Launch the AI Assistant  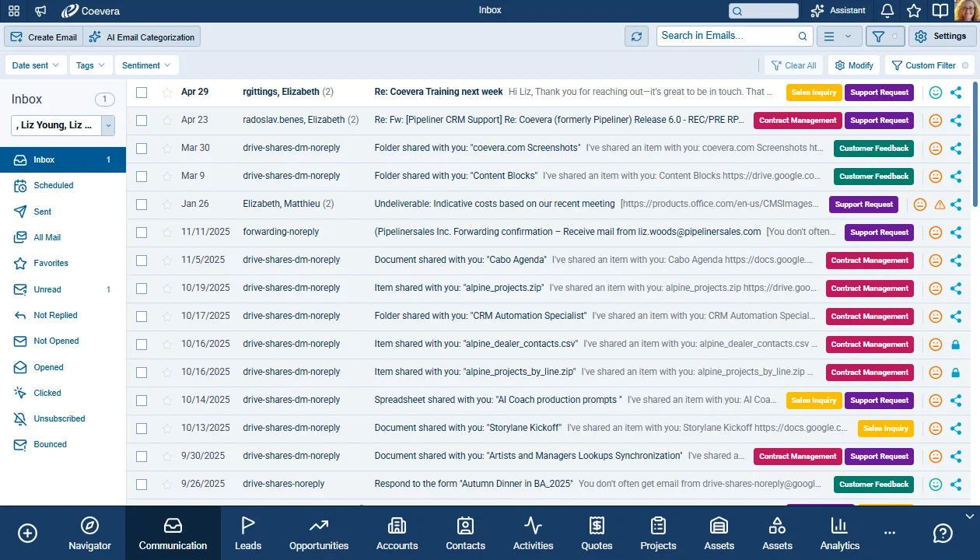pos(838,11)
